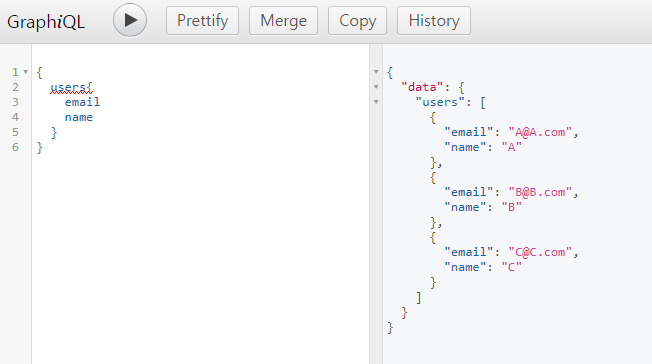Collapse the root result object fold arrow
The width and height of the screenshot is (652, 364).
tap(376, 72)
